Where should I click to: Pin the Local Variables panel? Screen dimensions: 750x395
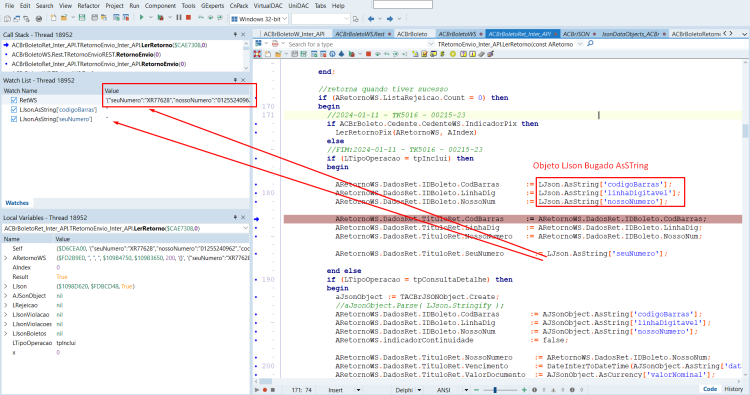point(235,217)
